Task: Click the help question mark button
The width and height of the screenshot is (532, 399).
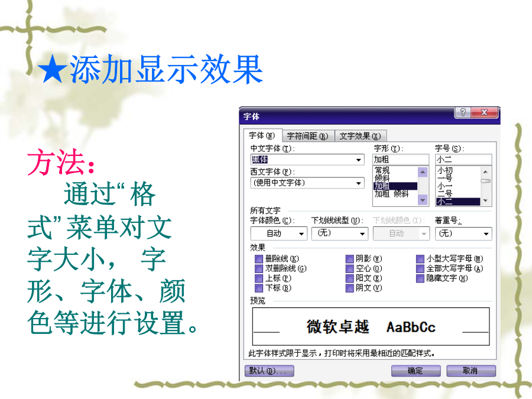Action: (x=462, y=112)
